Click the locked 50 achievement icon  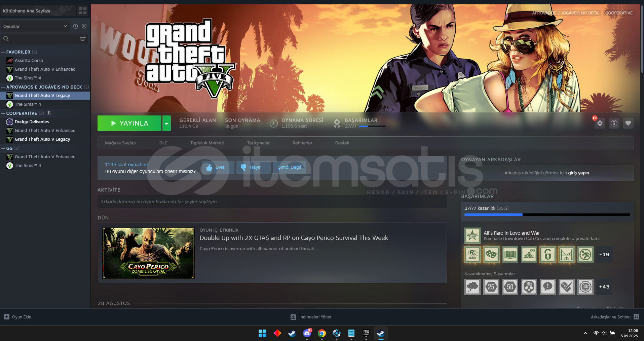(510, 287)
